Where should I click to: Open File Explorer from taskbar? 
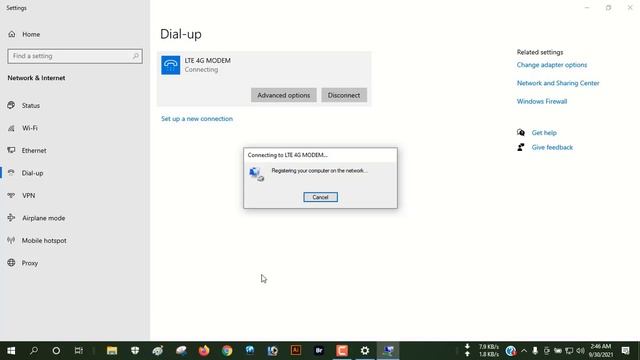pyautogui.click(x=112, y=351)
